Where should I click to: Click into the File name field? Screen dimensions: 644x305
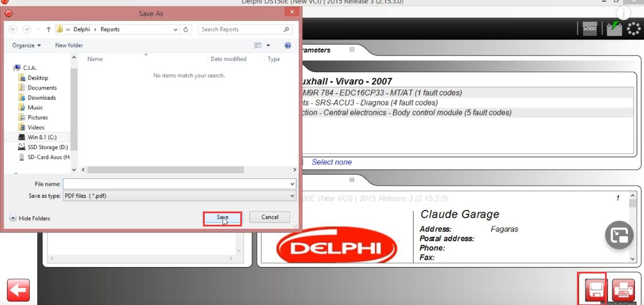point(179,184)
